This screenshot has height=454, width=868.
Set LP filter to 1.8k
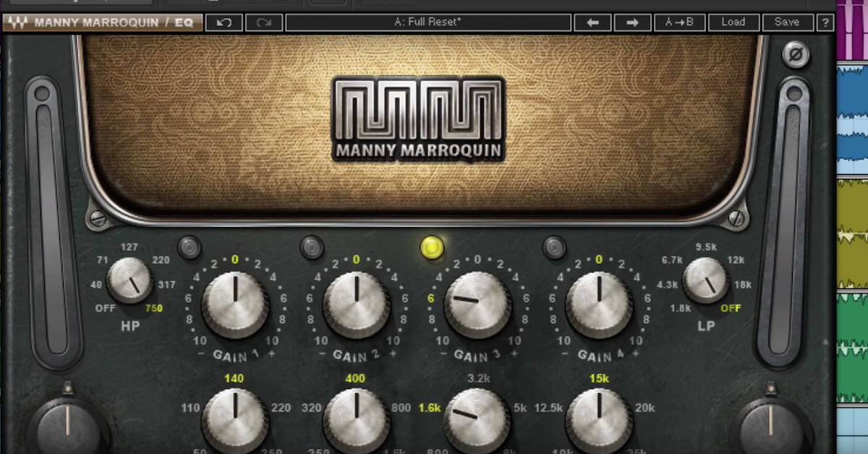(679, 309)
